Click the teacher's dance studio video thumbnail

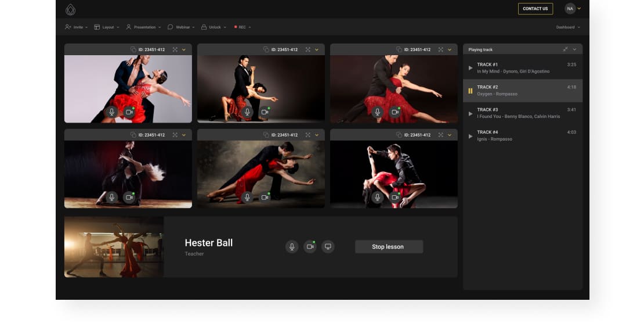coord(114,247)
